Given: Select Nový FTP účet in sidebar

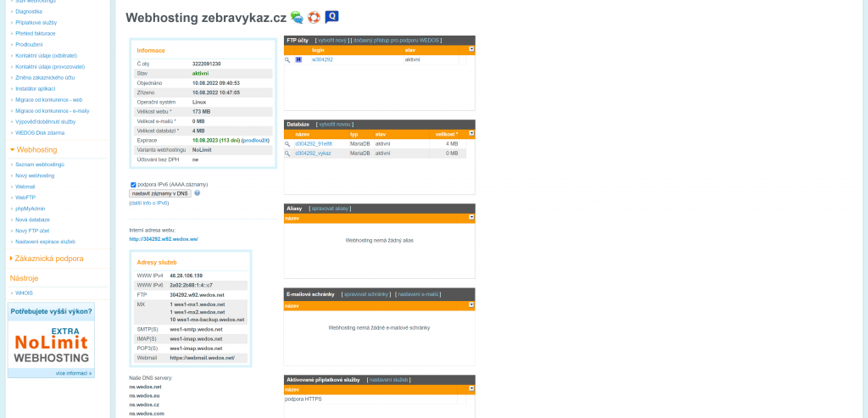Looking at the screenshot, I should click(32, 231).
